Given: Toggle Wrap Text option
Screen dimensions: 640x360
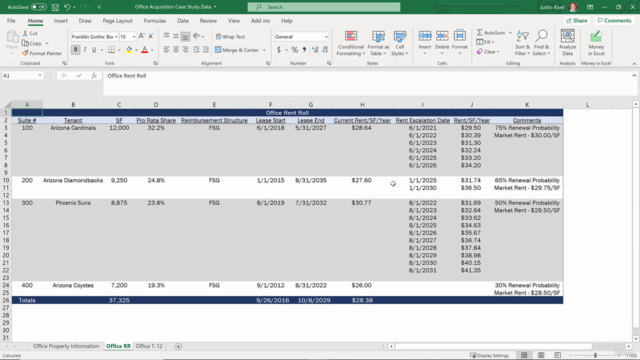Looking at the screenshot, I should tap(230, 37).
